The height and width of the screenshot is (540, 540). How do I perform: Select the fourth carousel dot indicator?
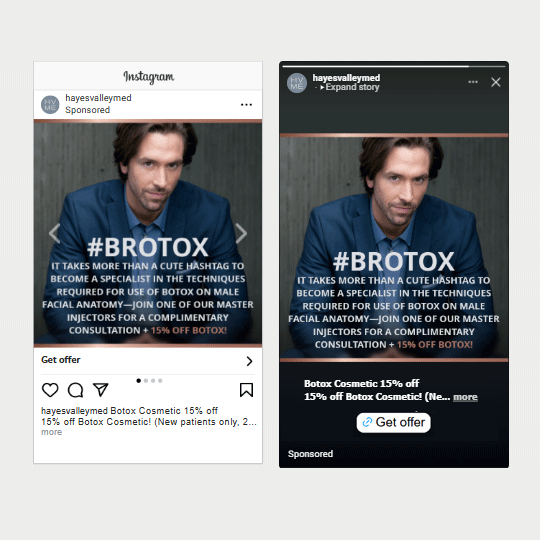[160, 381]
